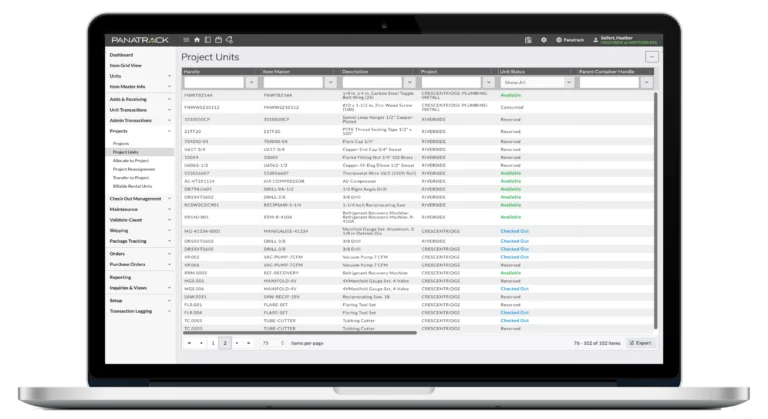Open Item Grid View in sidebar
Viewport: 768px width, 419px height.
(126, 65)
